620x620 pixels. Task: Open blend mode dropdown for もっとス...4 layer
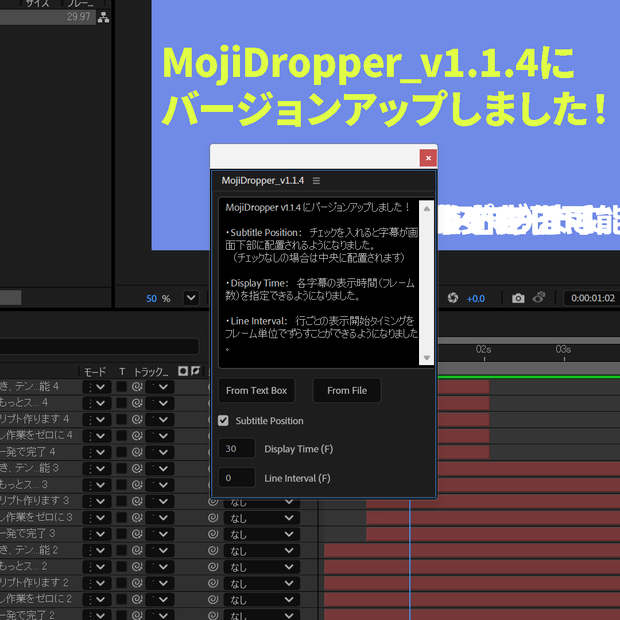click(96, 403)
